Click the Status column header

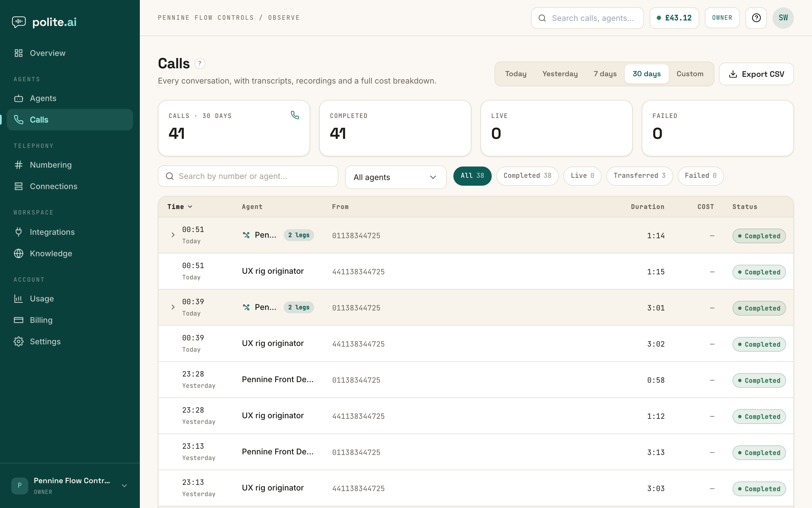click(x=745, y=207)
